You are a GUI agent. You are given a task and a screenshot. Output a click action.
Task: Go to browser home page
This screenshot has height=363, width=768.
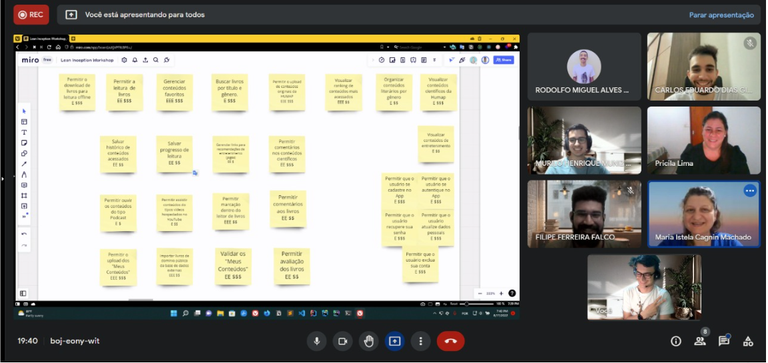[58, 47]
